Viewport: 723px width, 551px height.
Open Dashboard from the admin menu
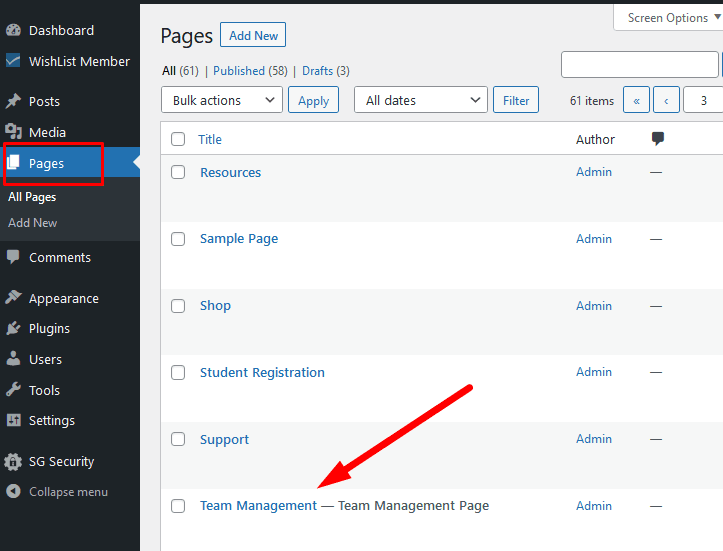(61, 30)
